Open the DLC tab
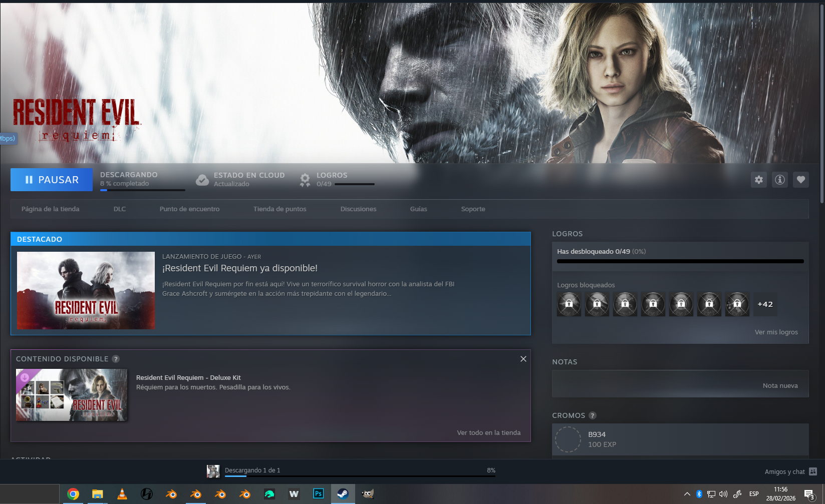This screenshot has width=825, height=504. pyautogui.click(x=120, y=209)
